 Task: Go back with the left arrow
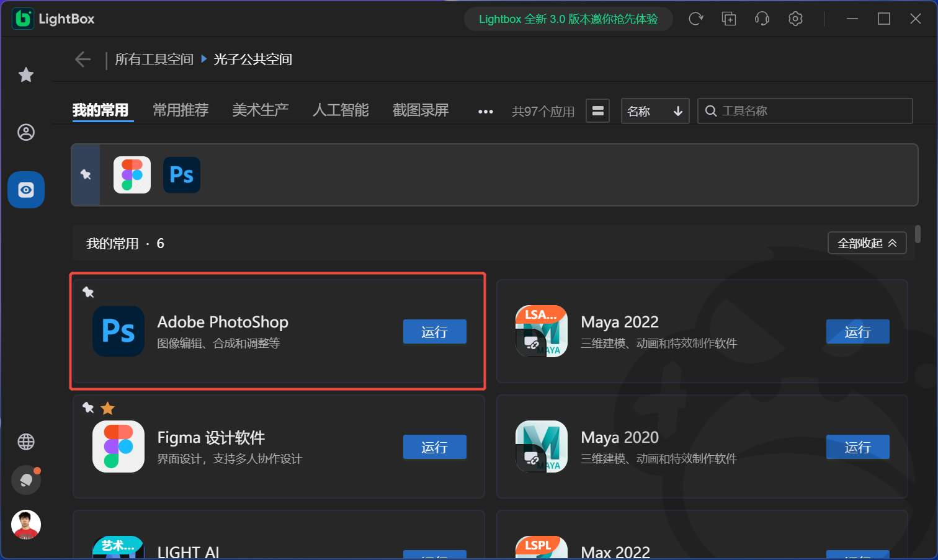pos(83,60)
